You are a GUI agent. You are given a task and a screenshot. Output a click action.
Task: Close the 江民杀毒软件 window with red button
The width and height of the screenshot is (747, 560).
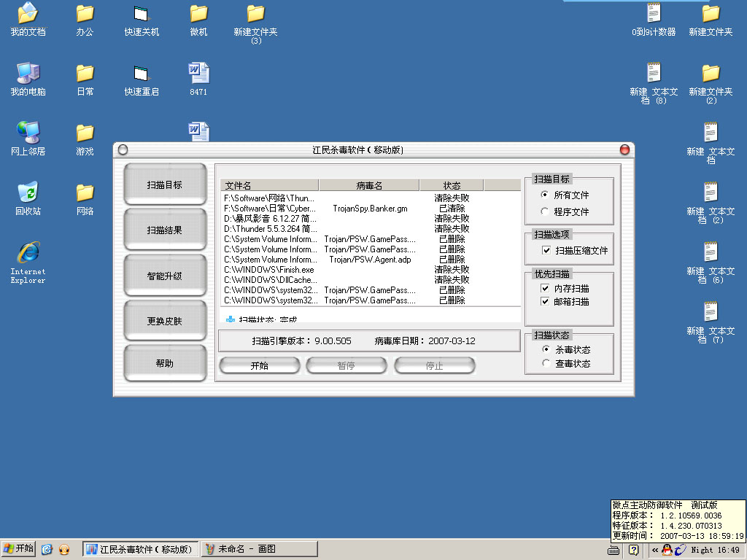(x=624, y=150)
